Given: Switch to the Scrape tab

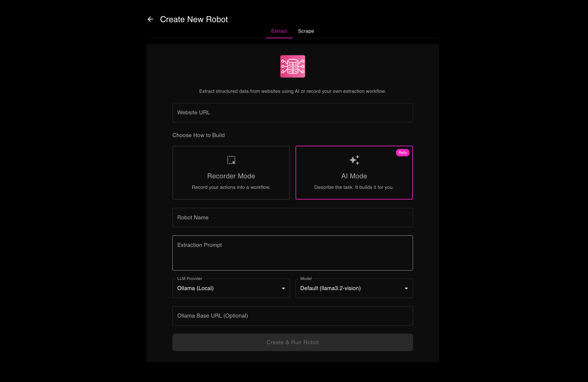Looking at the screenshot, I should pyautogui.click(x=306, y=31).
